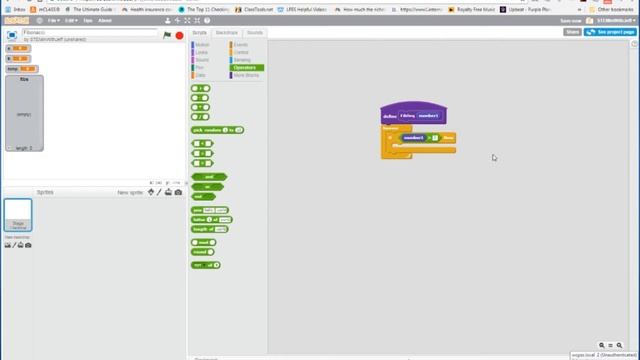The width and height of the screenshot is (640, 360).
Task: Click the 'not' boolean block
Action: pos(203,197)
